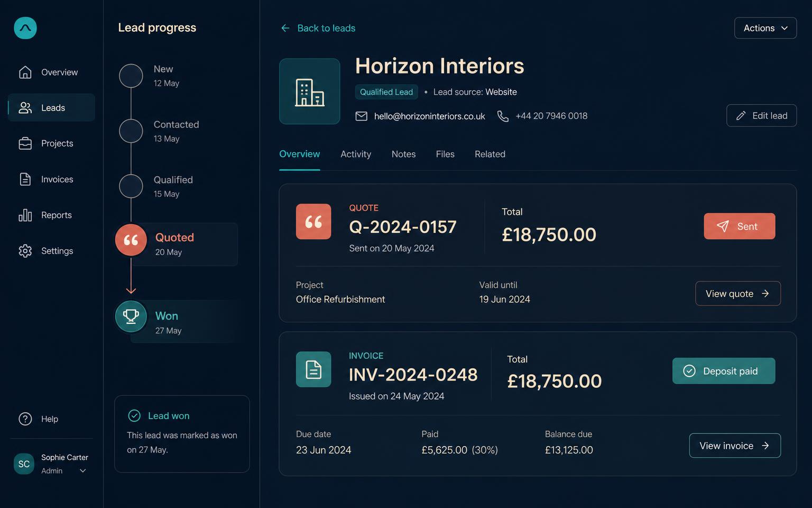Image resolution: width=812 pixels, height=508 pixels.
Task: Click the orange quote card icon
Action: [313, 222]
